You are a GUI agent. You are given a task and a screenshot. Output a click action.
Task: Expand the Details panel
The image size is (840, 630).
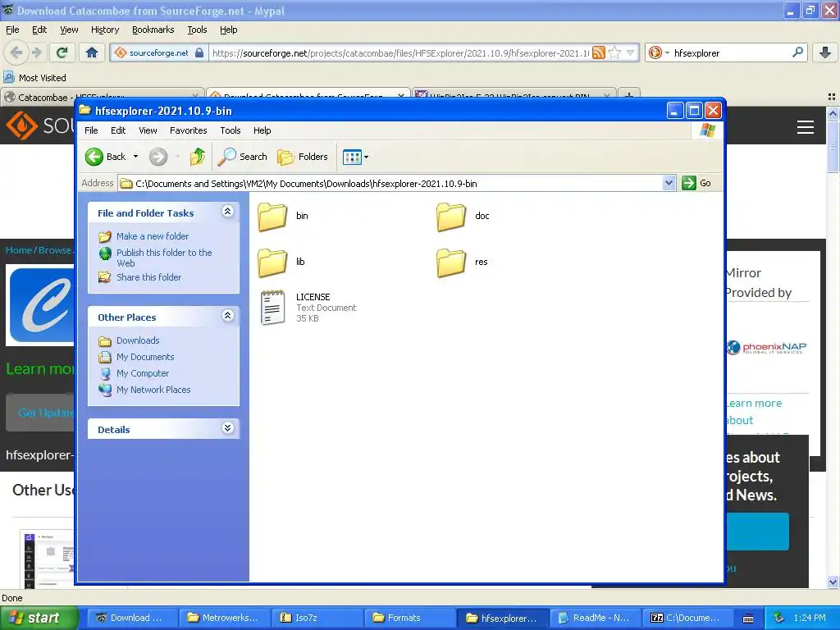[x=228, y=428]
